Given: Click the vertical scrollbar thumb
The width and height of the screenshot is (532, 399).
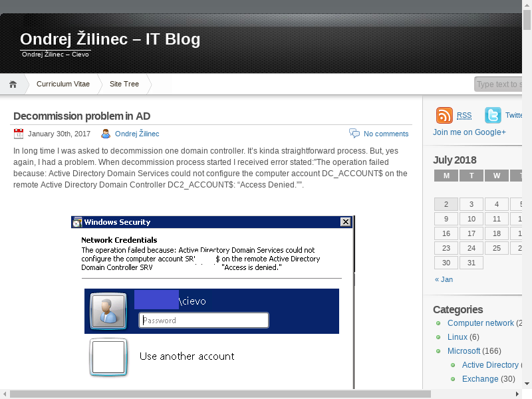Looking at the screenshot, I should click(x=527, y=20).
